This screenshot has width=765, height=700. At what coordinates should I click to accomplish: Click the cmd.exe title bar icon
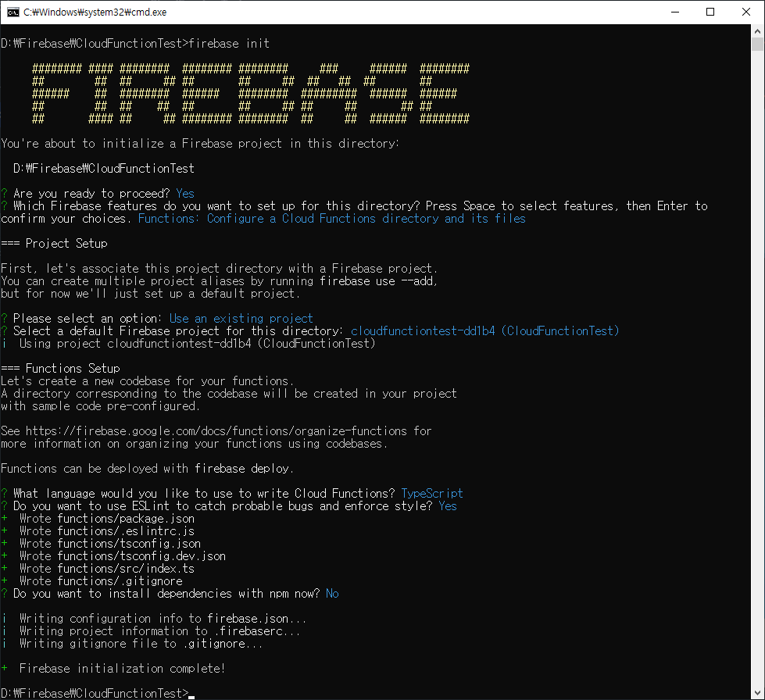[x=13, y=12]
